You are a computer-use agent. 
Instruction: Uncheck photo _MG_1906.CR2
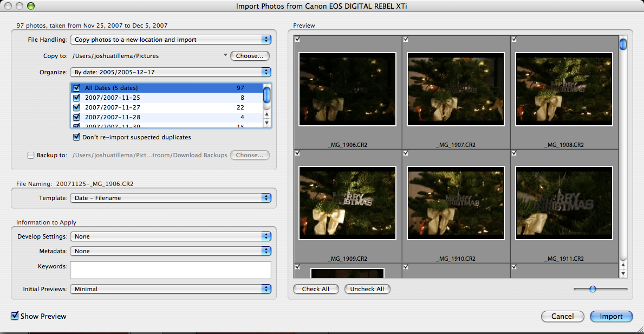(298, 39)
